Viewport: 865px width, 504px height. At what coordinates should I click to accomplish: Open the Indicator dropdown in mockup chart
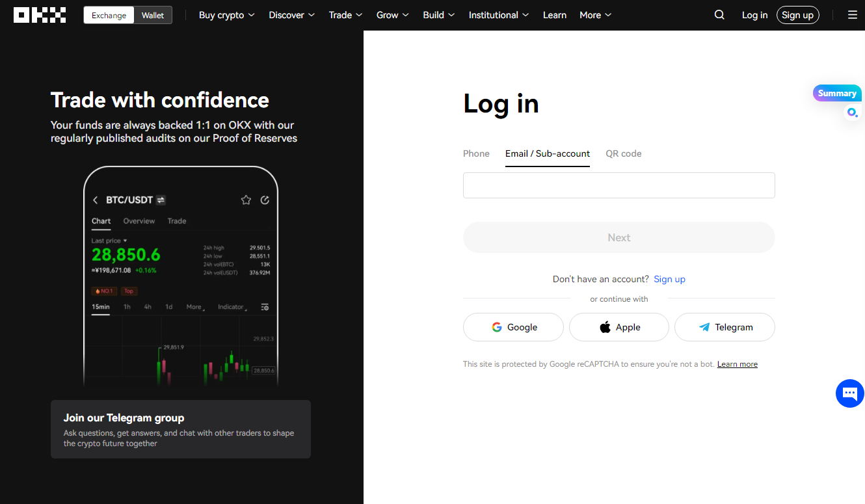click(232, 307)
